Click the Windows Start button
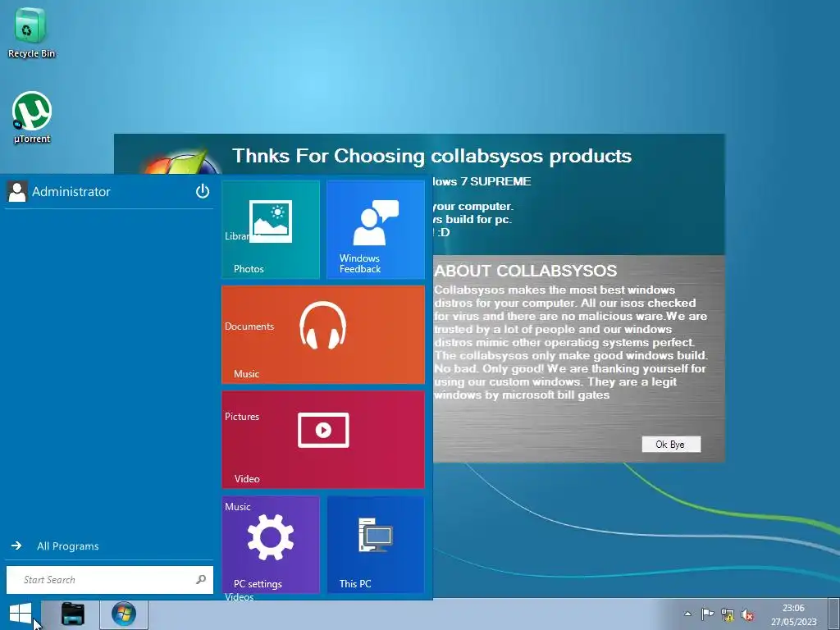The width and height of the screenshot is (840, 630). click(21, 614)
